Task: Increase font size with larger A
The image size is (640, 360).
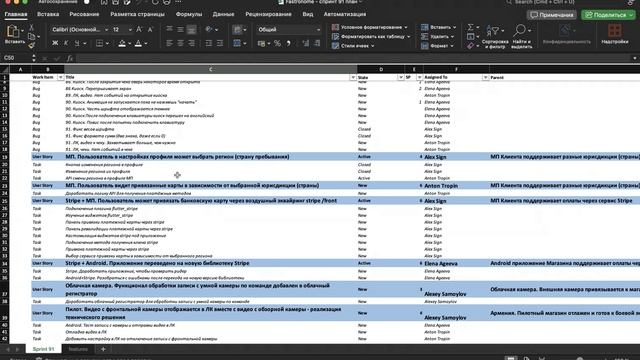Action: click(139, 29)
